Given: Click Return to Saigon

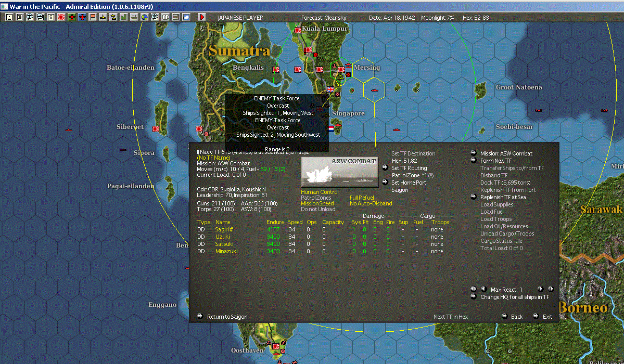Looking at the screenshot, I should (227, 317).
